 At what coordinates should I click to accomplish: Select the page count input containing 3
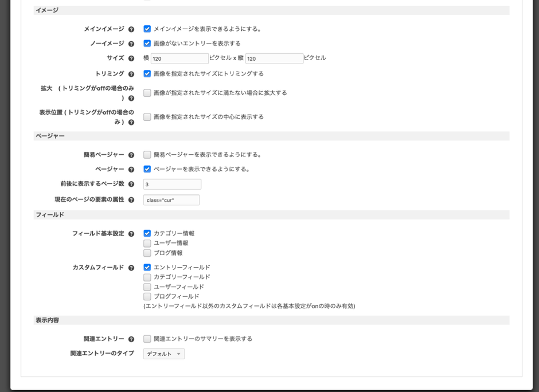click(172, 184)
